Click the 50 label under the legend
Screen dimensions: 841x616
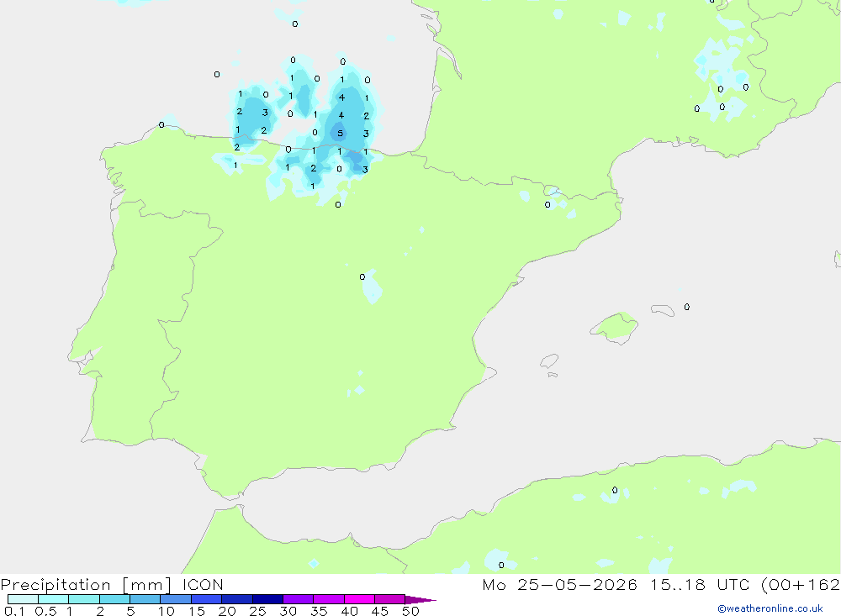(x=410, y=611)
